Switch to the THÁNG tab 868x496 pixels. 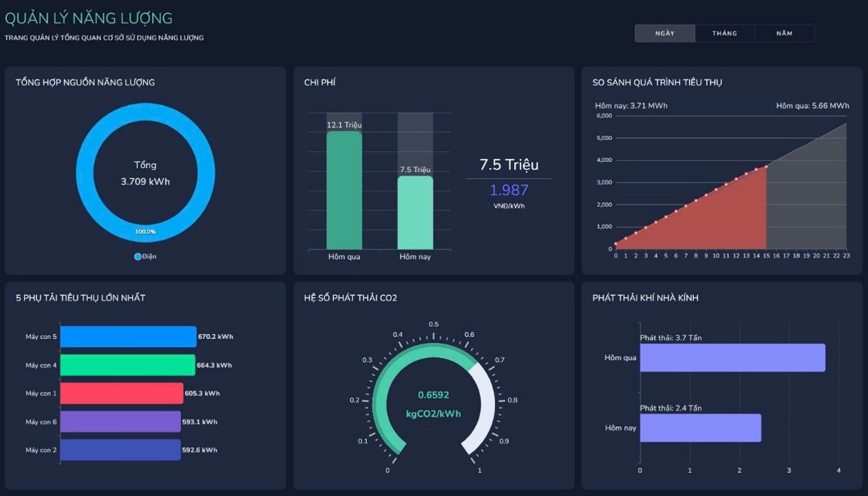pos(725,33)
